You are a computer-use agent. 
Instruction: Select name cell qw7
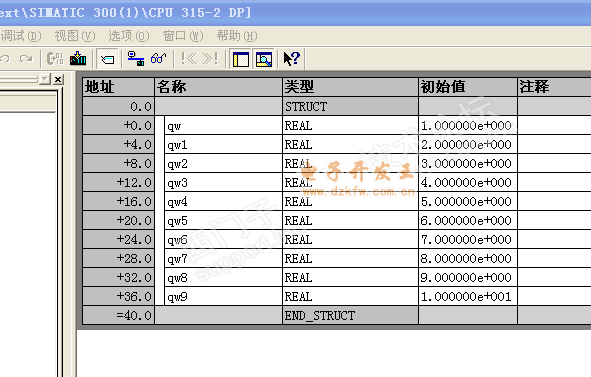tap(224, 259)
